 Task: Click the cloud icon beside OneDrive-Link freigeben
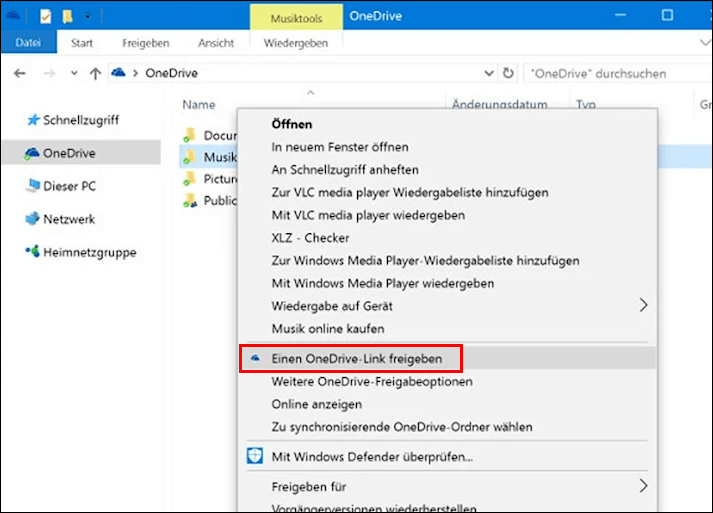tap(256, 358)
